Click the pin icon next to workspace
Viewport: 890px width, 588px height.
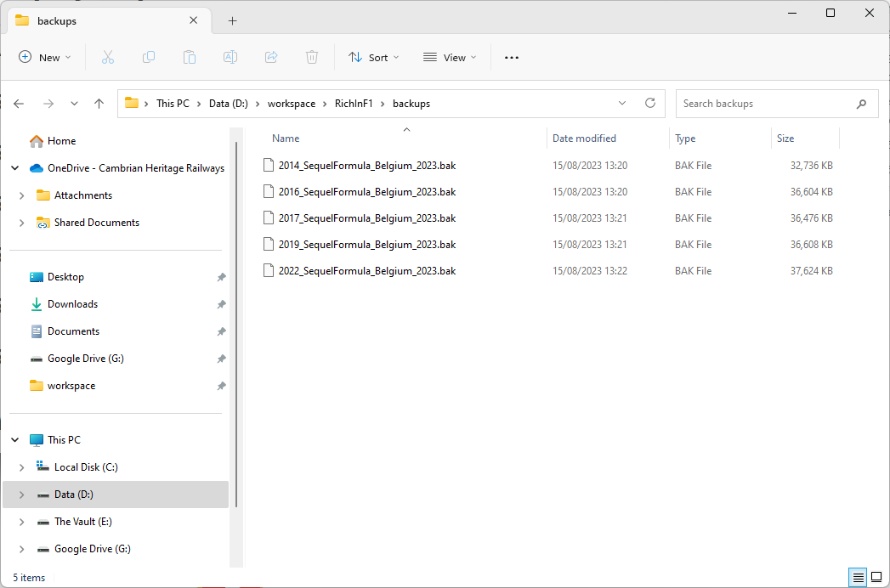point(221,386)
